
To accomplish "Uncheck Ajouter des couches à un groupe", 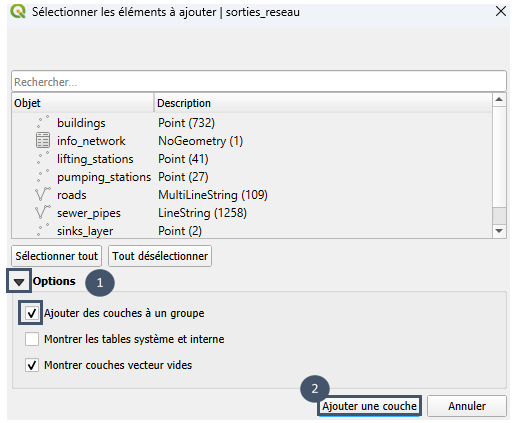I will (x=31, y=313).
